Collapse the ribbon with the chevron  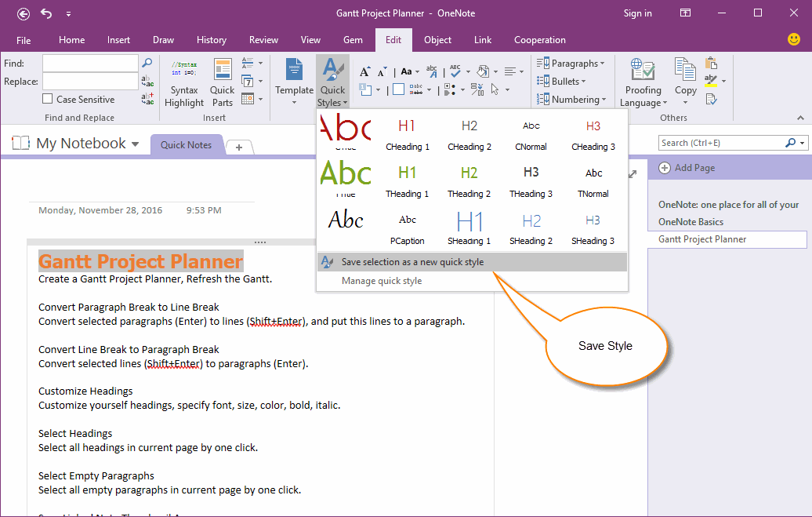(800, 118)
